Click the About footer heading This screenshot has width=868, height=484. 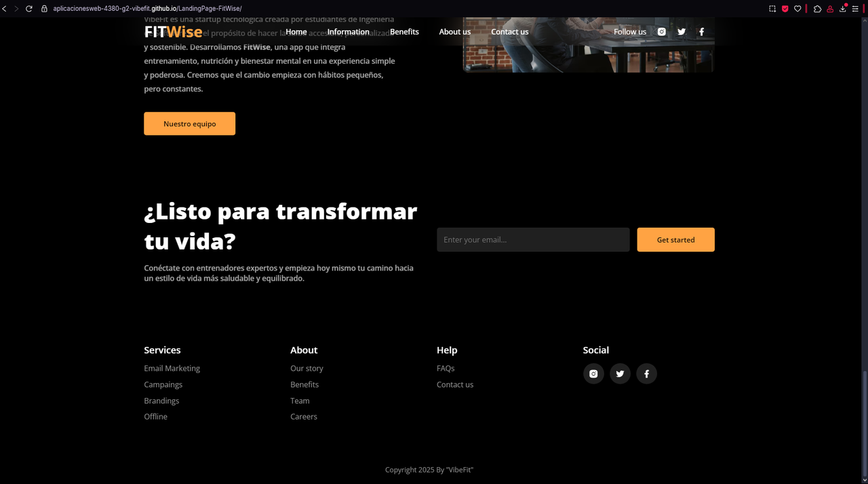pos(304,350)
